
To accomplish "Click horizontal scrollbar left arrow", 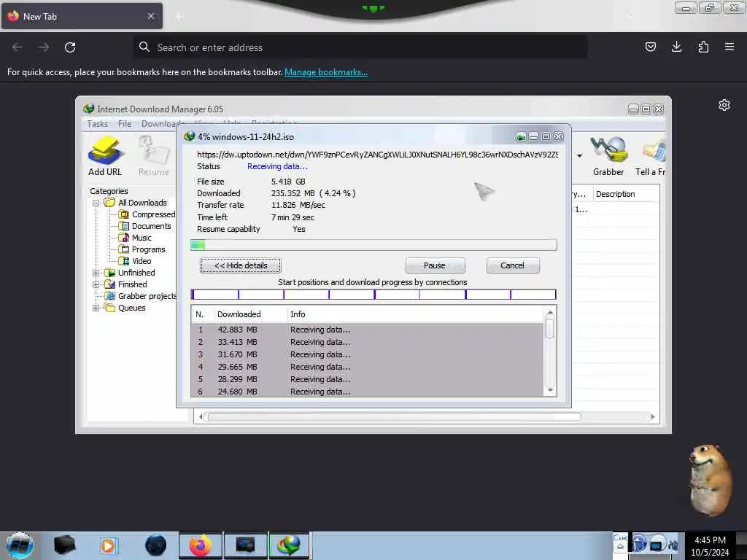I will (x=201, y=416).
